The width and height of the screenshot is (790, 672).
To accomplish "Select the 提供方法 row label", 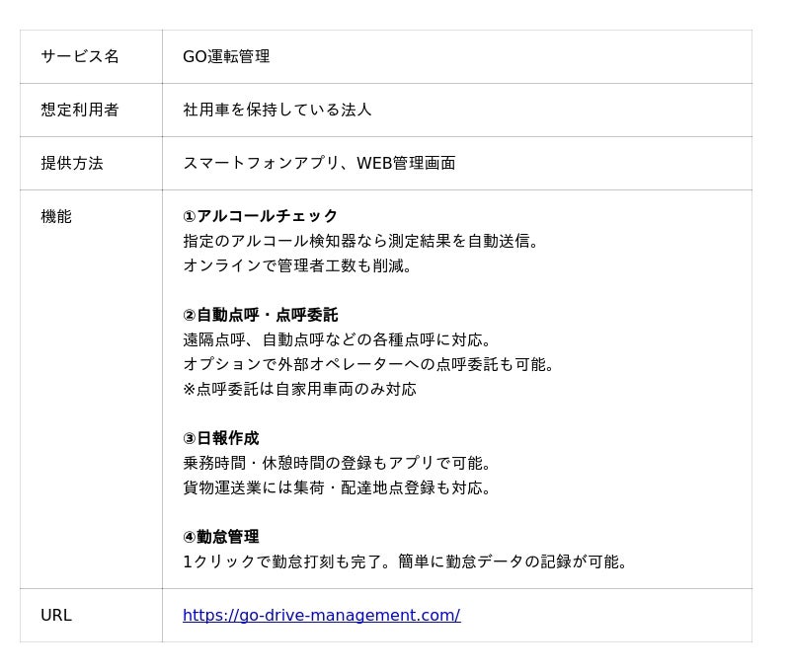I will pyautogui.click(x=72, y=164).
